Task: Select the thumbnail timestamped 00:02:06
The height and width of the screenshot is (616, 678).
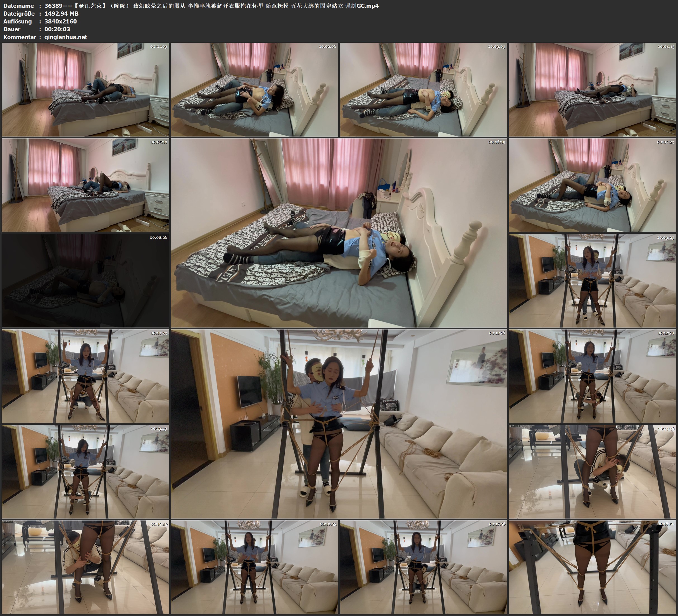Action: pos(254,90)
